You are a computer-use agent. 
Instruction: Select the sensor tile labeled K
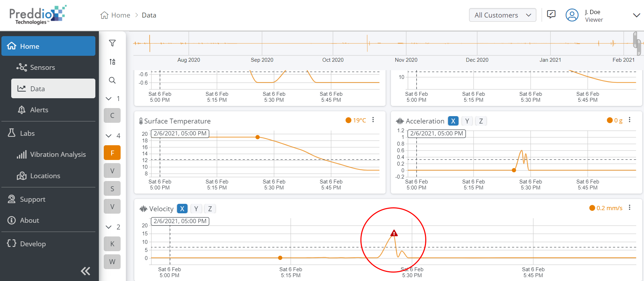click(112, 244)
